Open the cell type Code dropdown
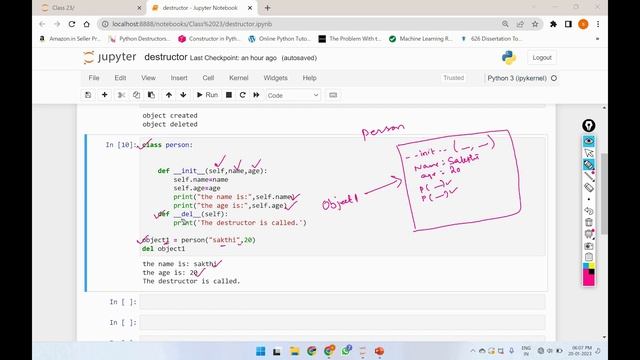 click(293, 95)
